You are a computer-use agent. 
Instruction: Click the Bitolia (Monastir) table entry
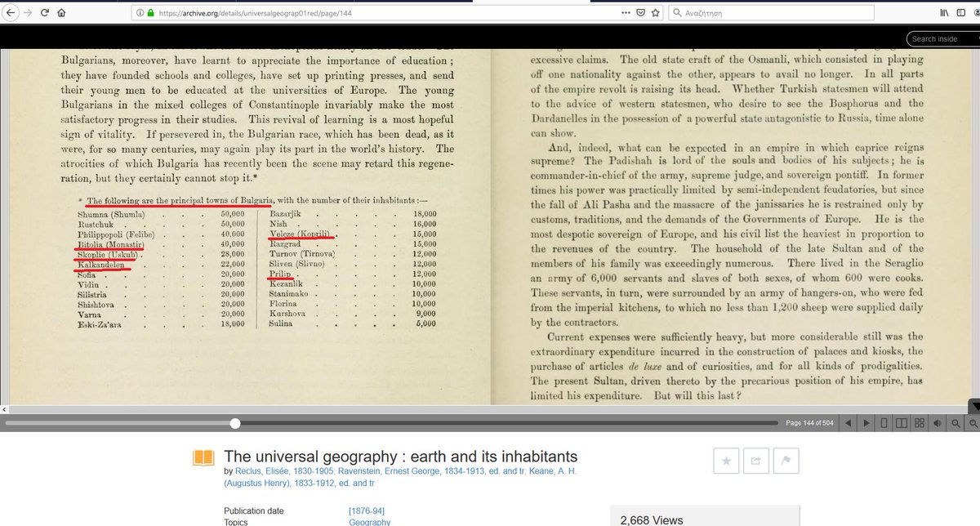(x=111, y=244)
